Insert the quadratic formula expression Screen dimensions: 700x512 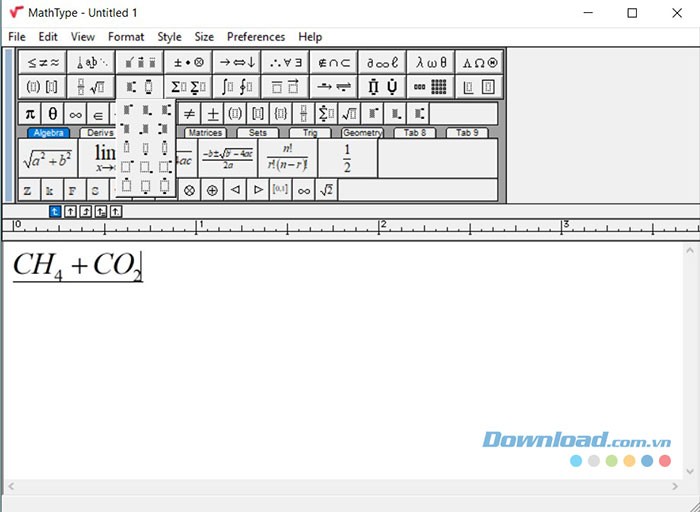coord(227,157)
